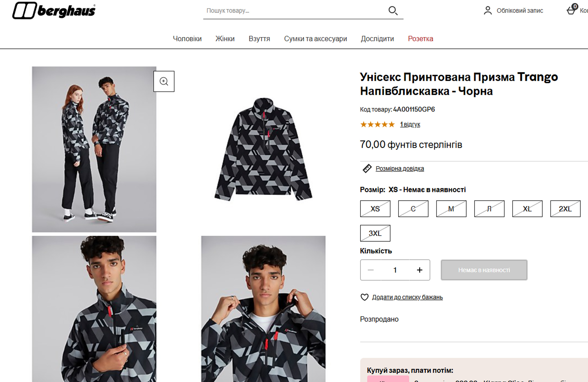Open the account profile icon
588x382 pixels.
pyautogui.click(x=487, y=11)
